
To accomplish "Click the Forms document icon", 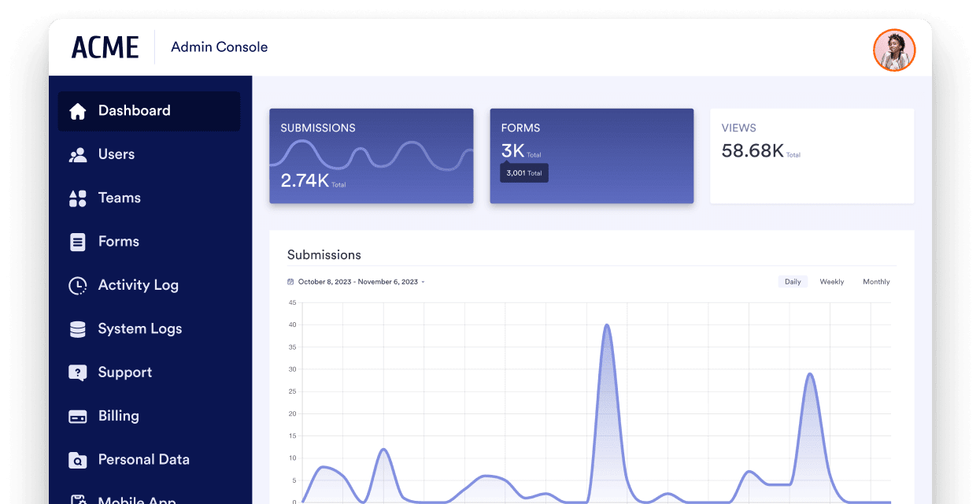I will (77, 242).
